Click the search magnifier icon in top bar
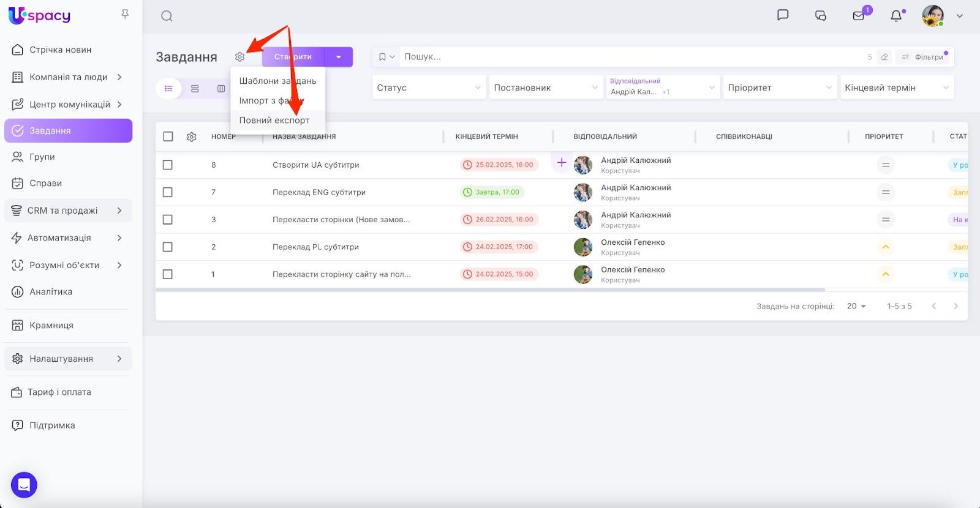 [x=167, y=17]
